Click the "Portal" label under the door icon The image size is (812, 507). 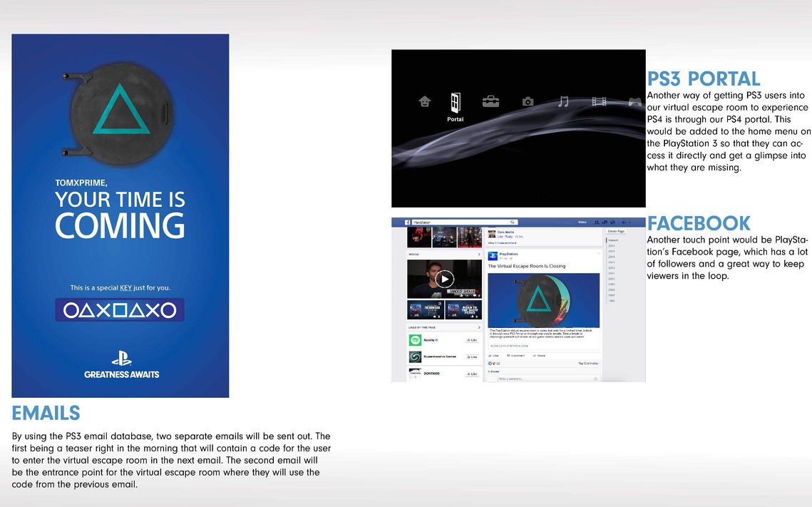pyautogui.click(x=456, y=119)
